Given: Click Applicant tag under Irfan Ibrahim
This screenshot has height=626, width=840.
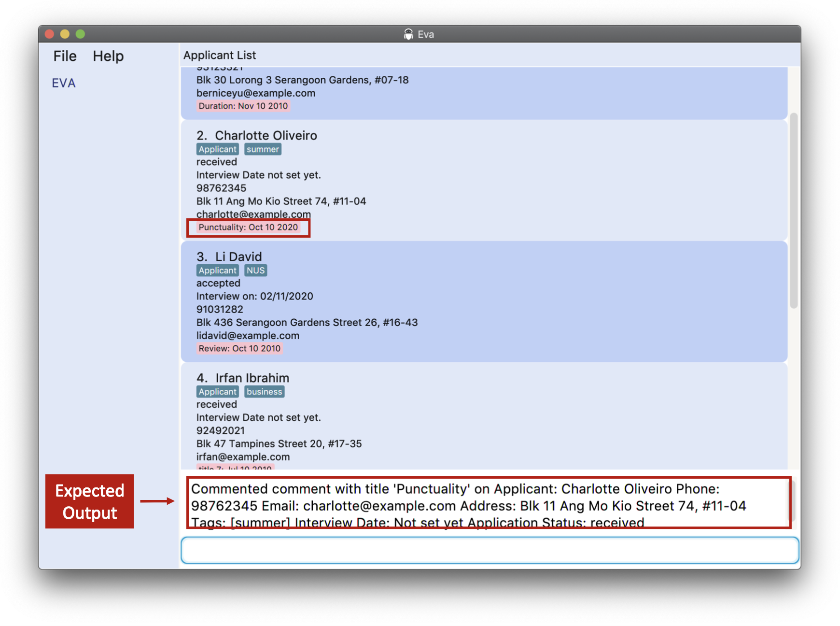Looking at the screenshot, I should (x=217, y=392).
